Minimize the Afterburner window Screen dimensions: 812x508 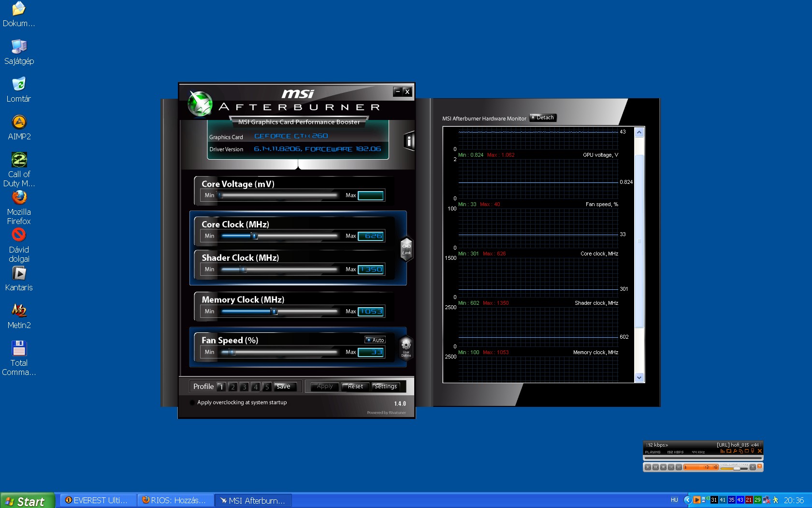(x=398, y=91)
